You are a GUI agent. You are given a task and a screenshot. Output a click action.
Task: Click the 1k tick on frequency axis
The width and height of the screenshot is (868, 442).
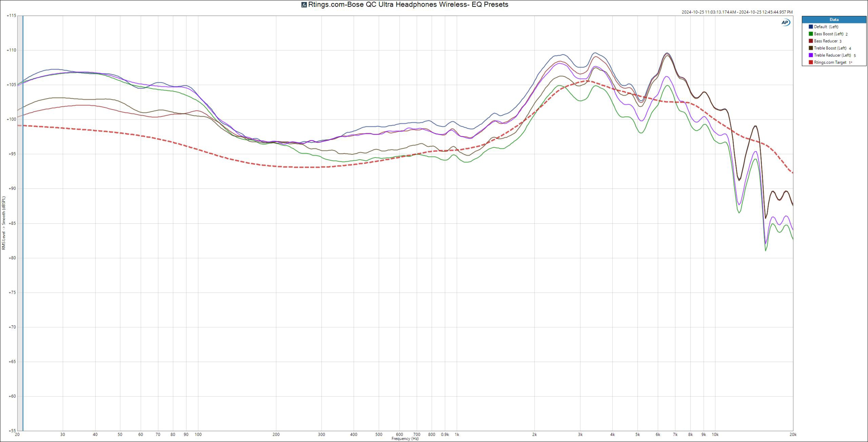point(457,435)
